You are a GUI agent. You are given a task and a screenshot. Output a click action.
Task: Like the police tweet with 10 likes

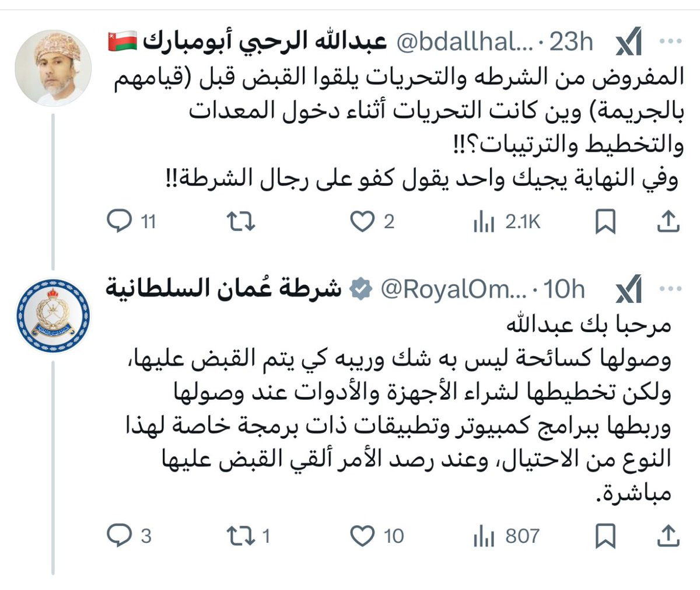tap(362, 536)
